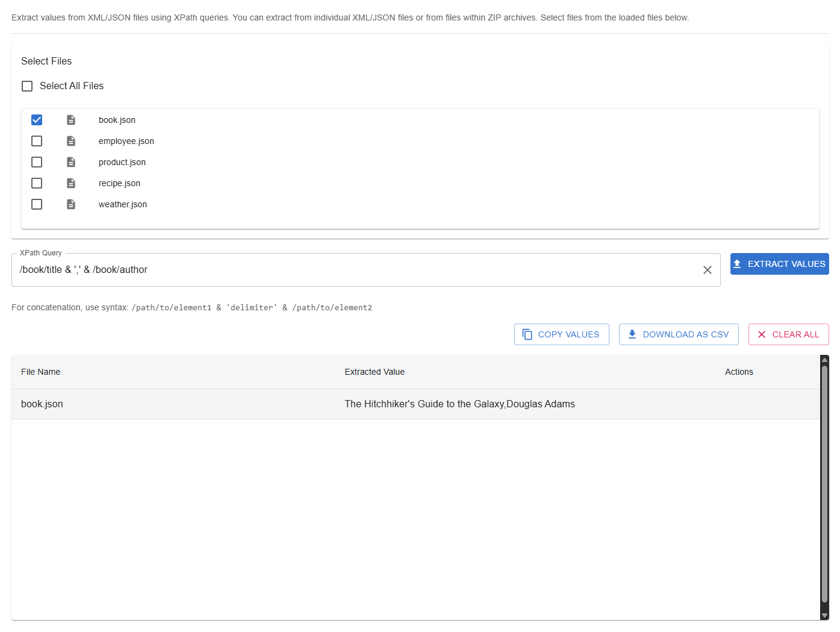Image resolution: width=840 pixels, height=632 pixels.
Task: Click the book.json file name in list
Action: coord(117,120)
